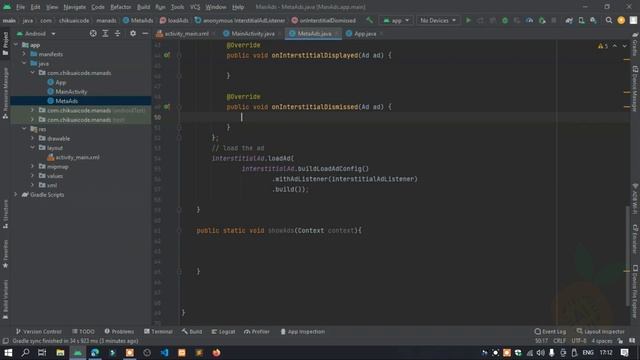Collapse the java folder
This screenshot has height=360, width=640.
(24, 63)
